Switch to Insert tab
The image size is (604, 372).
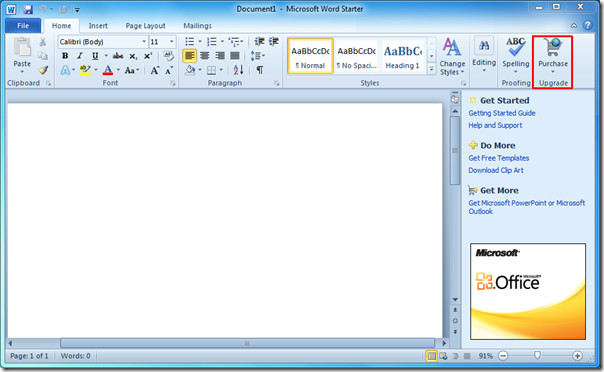click(x=98, y=26)
